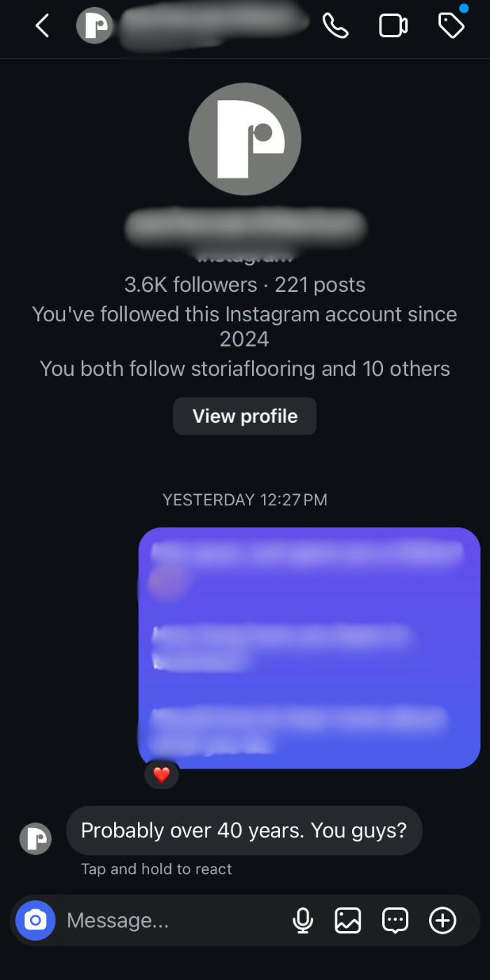Tap the heart reaction on sent message
Viewport: 490px width, 980px height.
[162, 775]
